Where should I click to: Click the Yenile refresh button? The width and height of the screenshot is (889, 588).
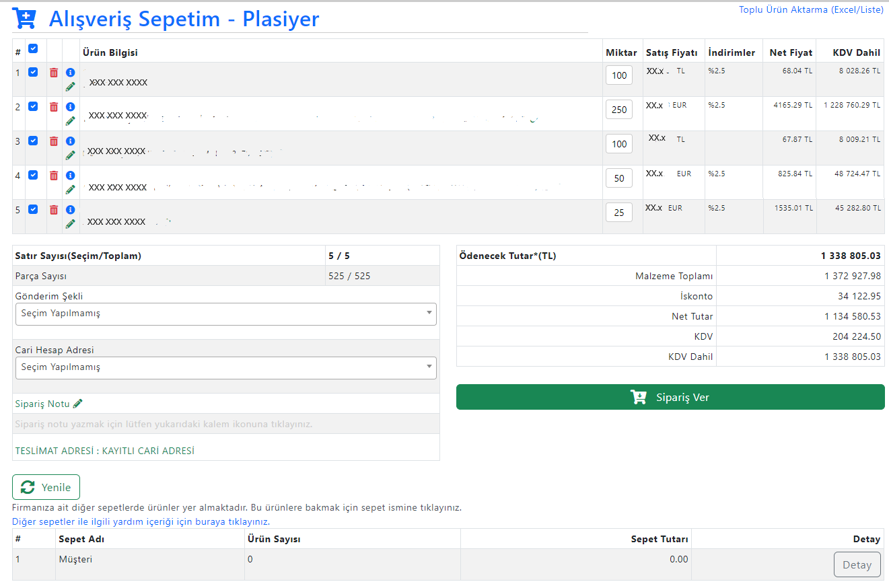(46, 487)
